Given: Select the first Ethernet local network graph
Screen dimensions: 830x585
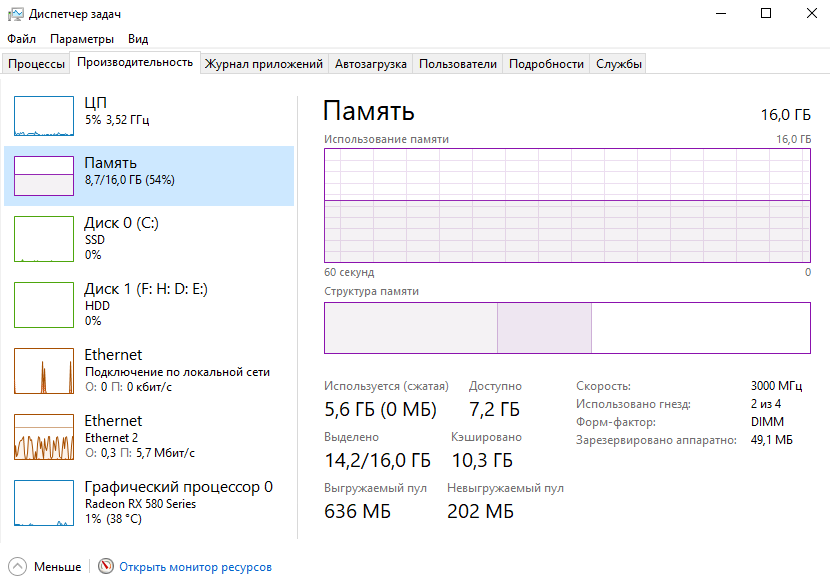Looking at the screenshot, I should 44,372.
